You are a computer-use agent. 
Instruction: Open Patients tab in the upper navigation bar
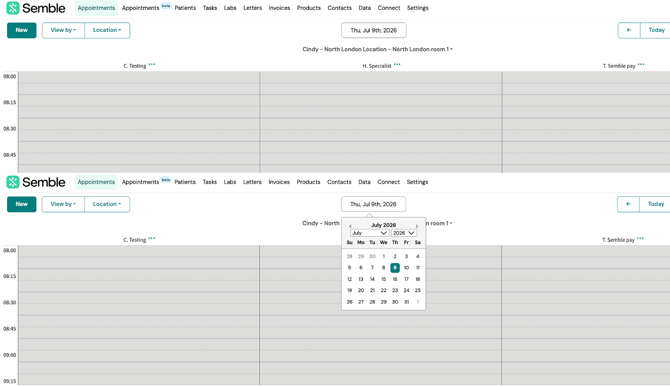185,8
